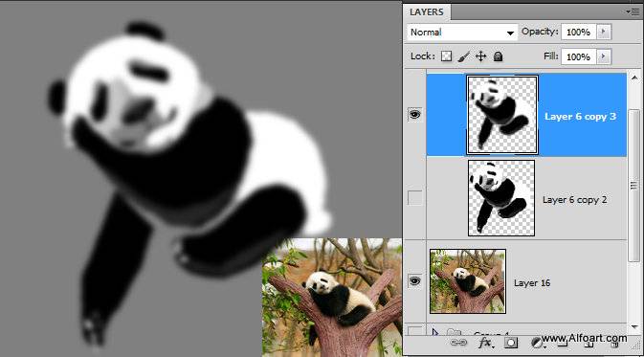Click the Layer 6 copy 2 name

coord(574,200)
